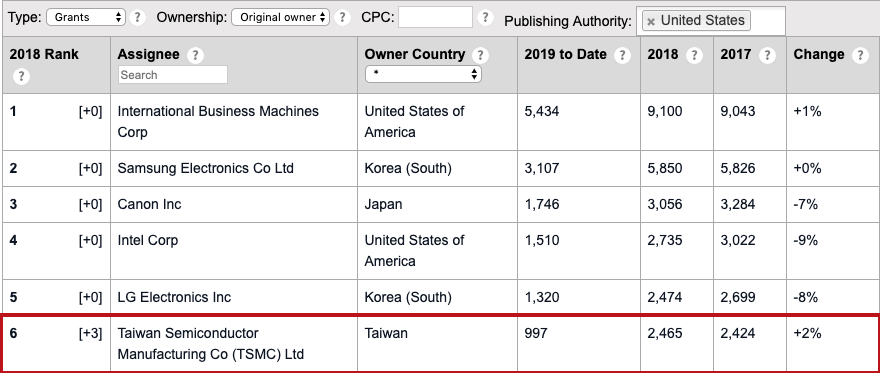Open the Owner Country filter dropdown
880x373 pixels.
tap(423, 74)
